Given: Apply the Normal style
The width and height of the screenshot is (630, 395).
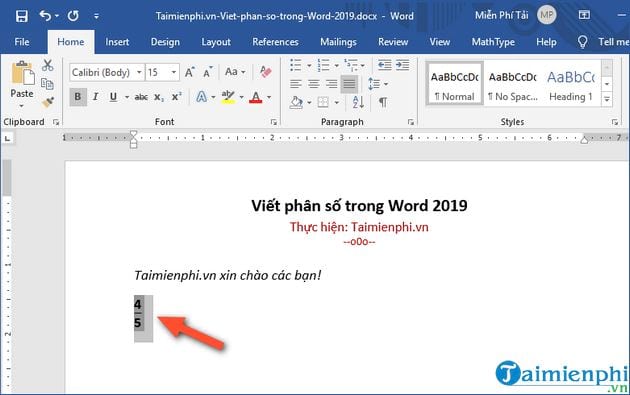Looking at the screenshot, I should (x=454, y=84).
